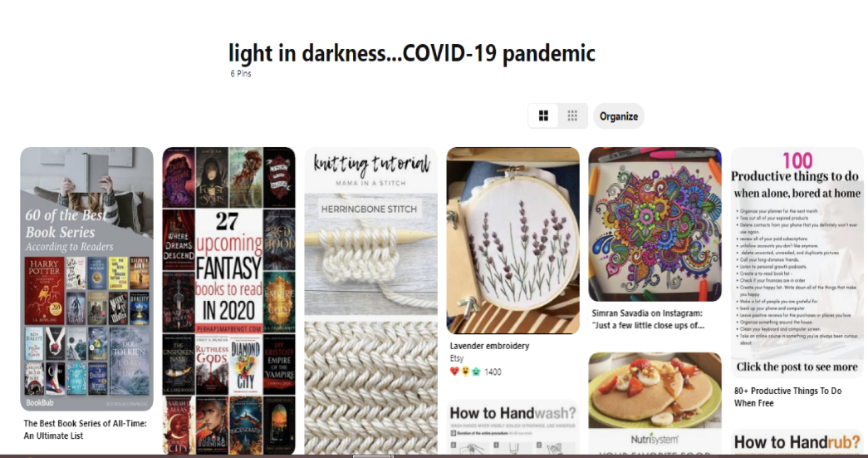The width and height of the screenshot is (868, 458).
Task: Click the Etsy source link
Action: (x=457, y=358)
